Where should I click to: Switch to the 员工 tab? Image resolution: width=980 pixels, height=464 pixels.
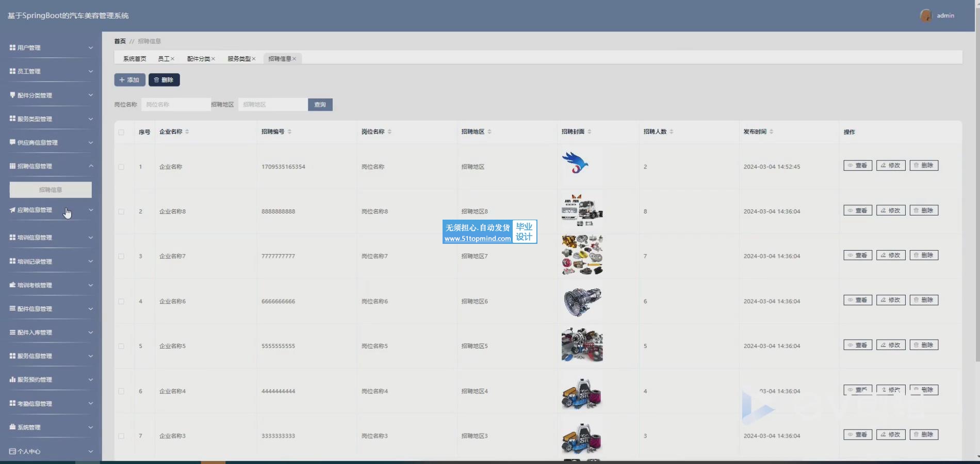(164, 59)
